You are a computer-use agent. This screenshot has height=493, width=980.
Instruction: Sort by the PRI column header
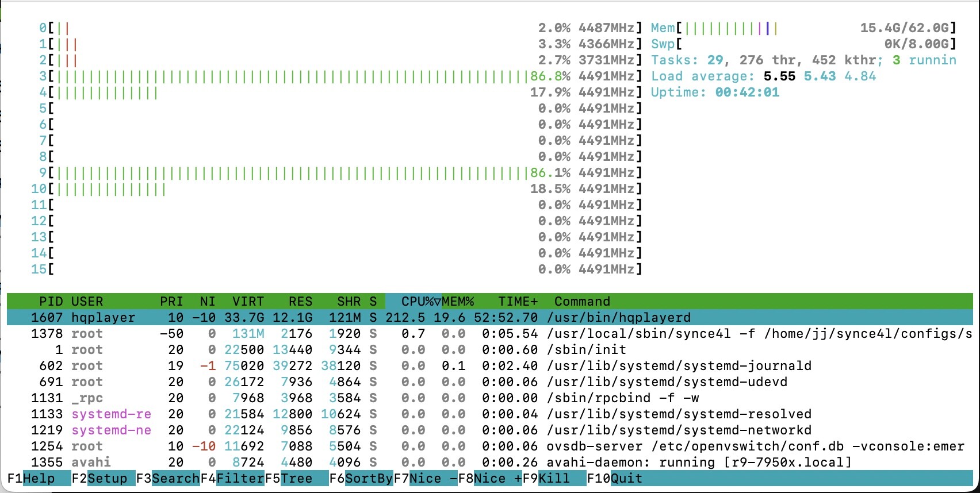point(171,301)
